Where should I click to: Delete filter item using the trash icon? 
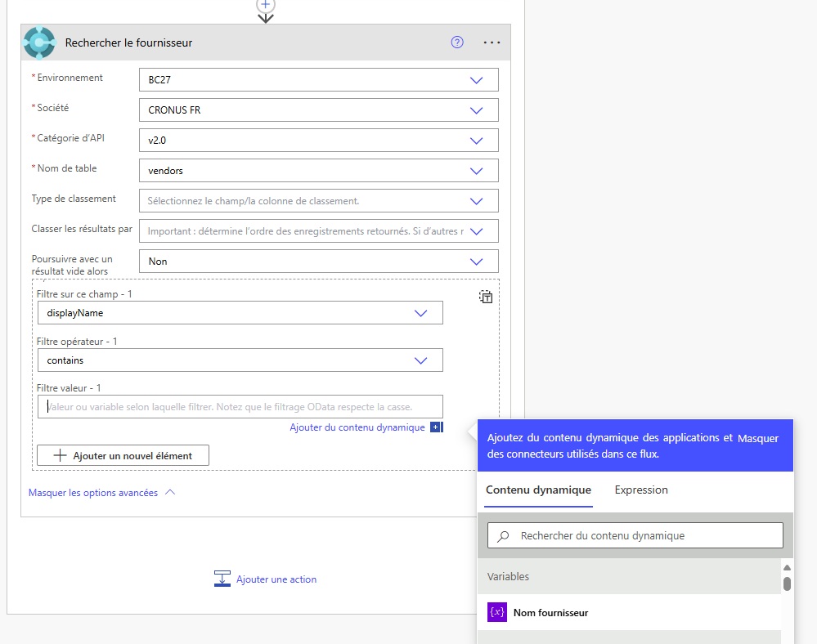click(486, 297)
